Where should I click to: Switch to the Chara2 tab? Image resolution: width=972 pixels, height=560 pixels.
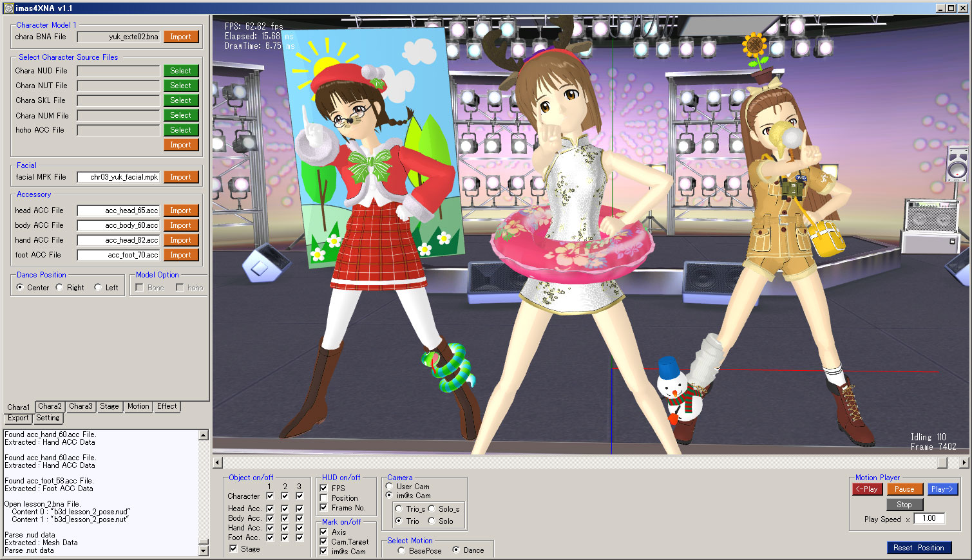click(50, 406)
